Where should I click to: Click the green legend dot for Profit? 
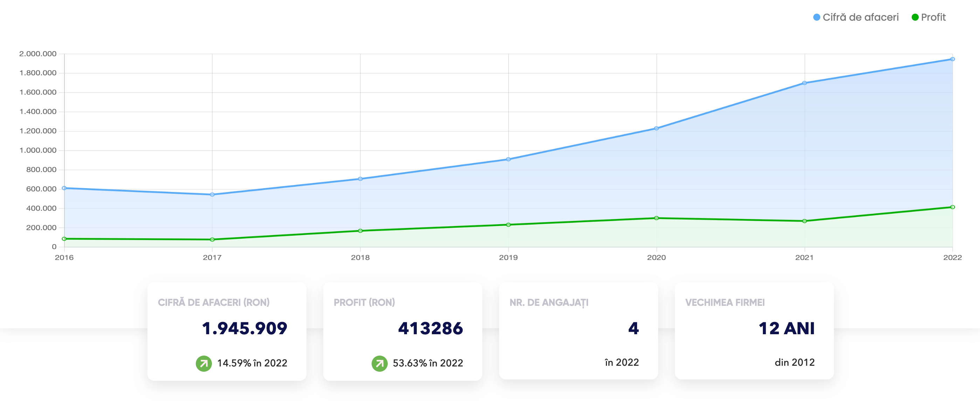pyautogui.click(x=915, y=18)
